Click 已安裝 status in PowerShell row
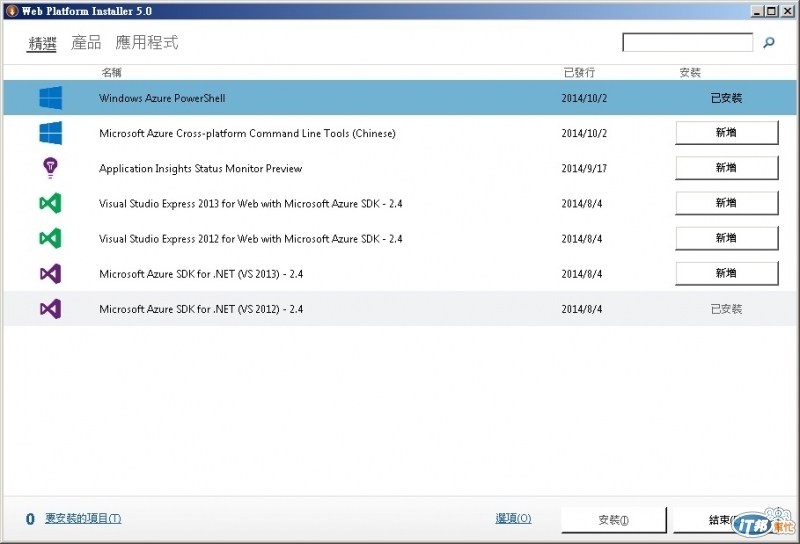Screen dimensions: 800x544 click(x=727, y=98)
